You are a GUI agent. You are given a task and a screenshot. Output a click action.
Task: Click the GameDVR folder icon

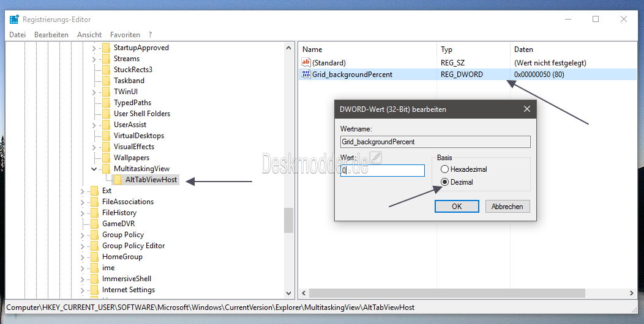pyautogui.click(x=94, y=224)
